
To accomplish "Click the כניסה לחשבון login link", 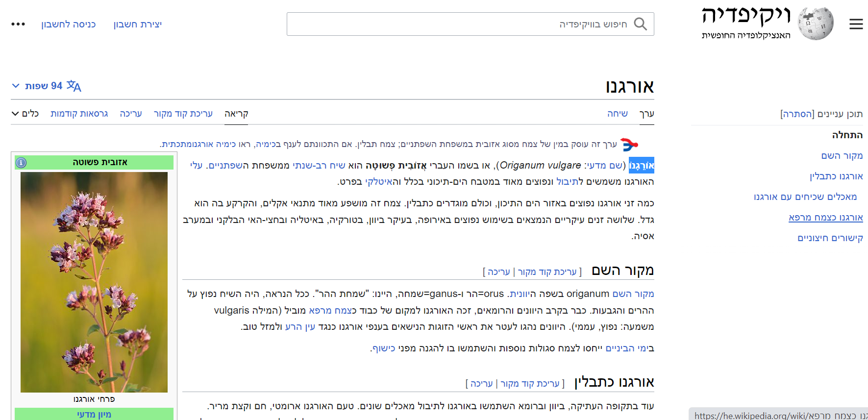I will pyautogui.click(x=69, y=25).
